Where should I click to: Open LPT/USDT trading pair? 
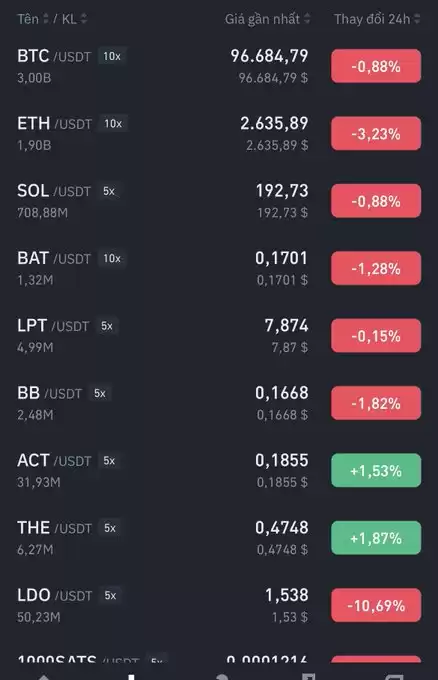tap(219, 336)
